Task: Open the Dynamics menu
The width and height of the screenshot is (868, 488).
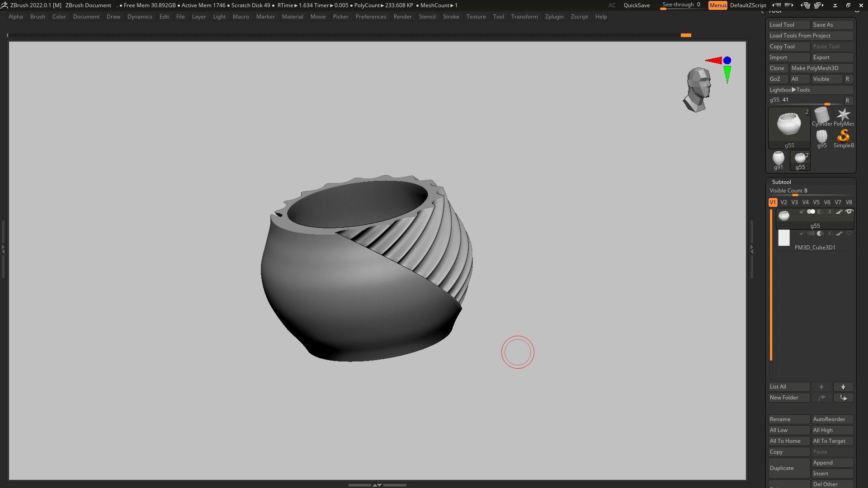Action: (140, 17)
